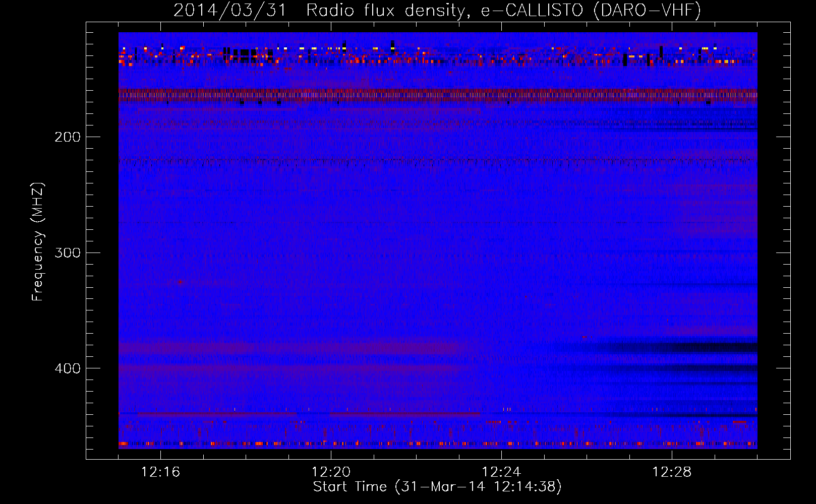
Task: Click the '12:24' time tick label
Action: click(501, 472)
